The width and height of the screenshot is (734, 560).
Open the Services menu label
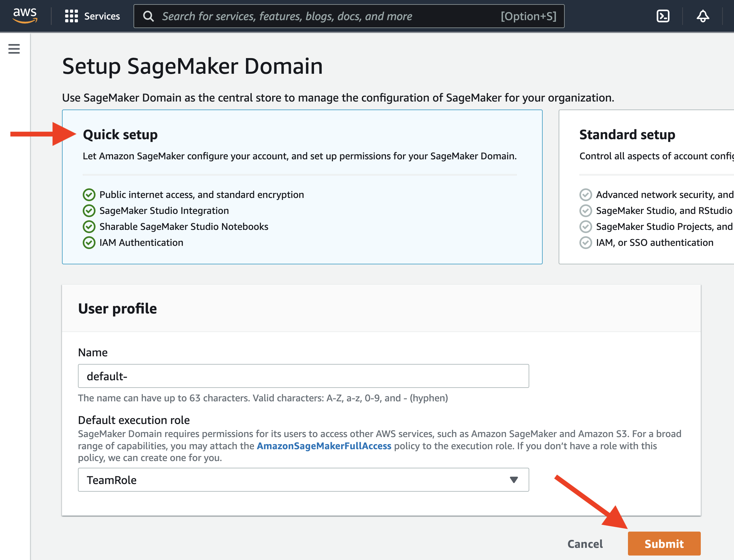[x=102, y=16]
